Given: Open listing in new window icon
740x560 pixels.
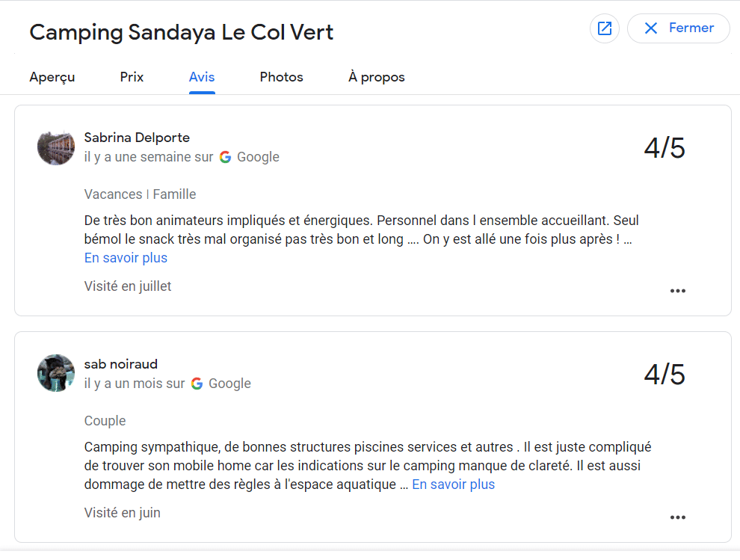Looking at the screenshot, I should point(604,28).
